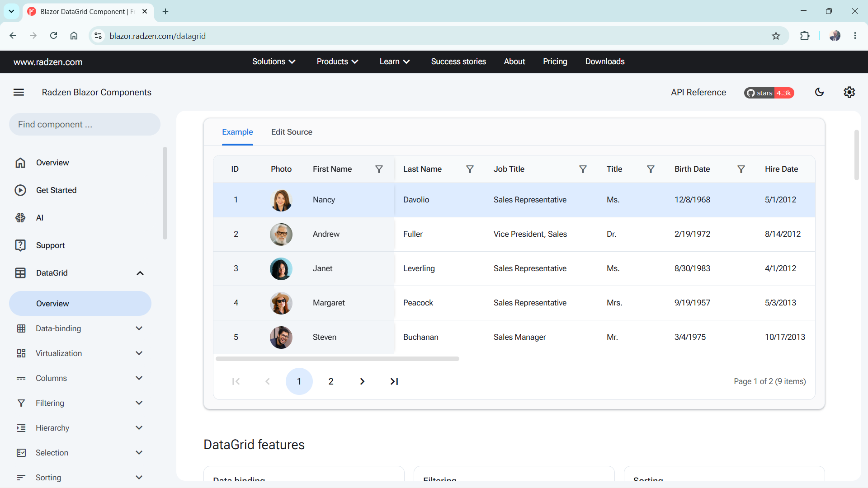Go to the first grid page
Image resolution: width=868 pixels, height=488 pixels.
pos(236,381)
